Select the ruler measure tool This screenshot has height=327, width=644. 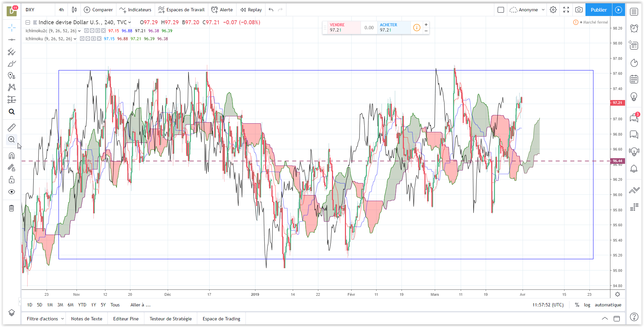click(12, 127)
